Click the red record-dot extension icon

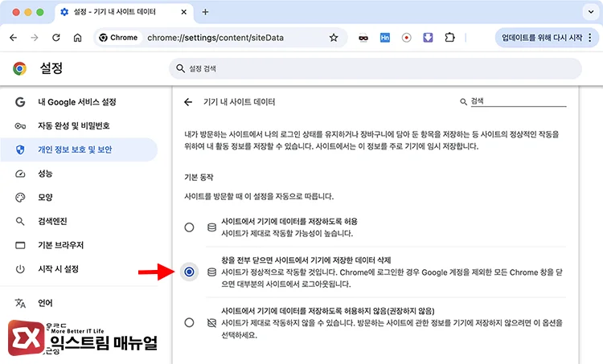(407, 38)
